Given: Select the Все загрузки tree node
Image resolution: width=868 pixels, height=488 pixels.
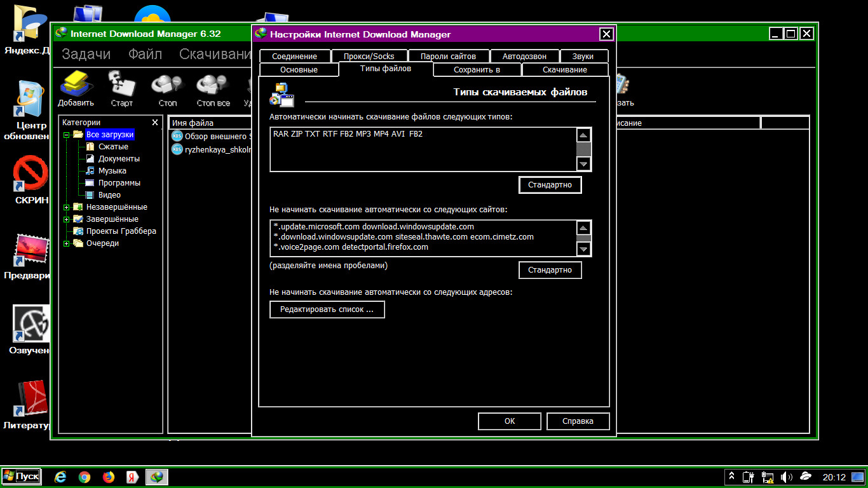Looking at the screenshot, I should coord(110,135).
